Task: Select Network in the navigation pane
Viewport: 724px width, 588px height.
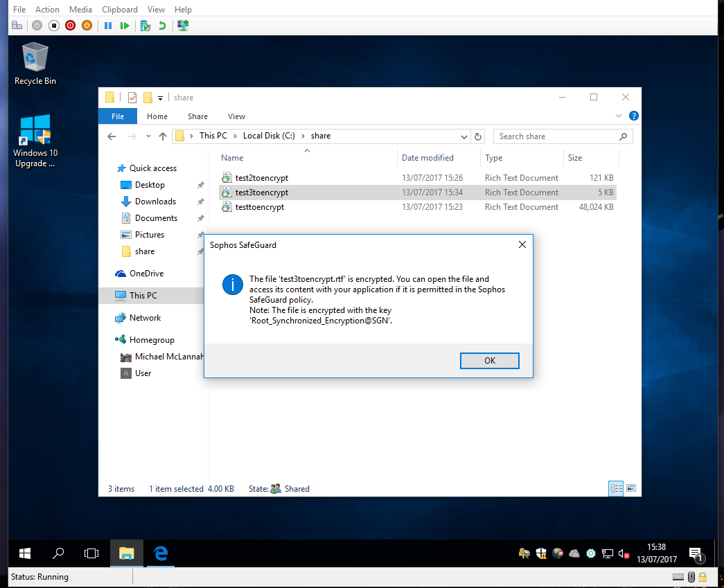Action: click(x=145, y=317)
